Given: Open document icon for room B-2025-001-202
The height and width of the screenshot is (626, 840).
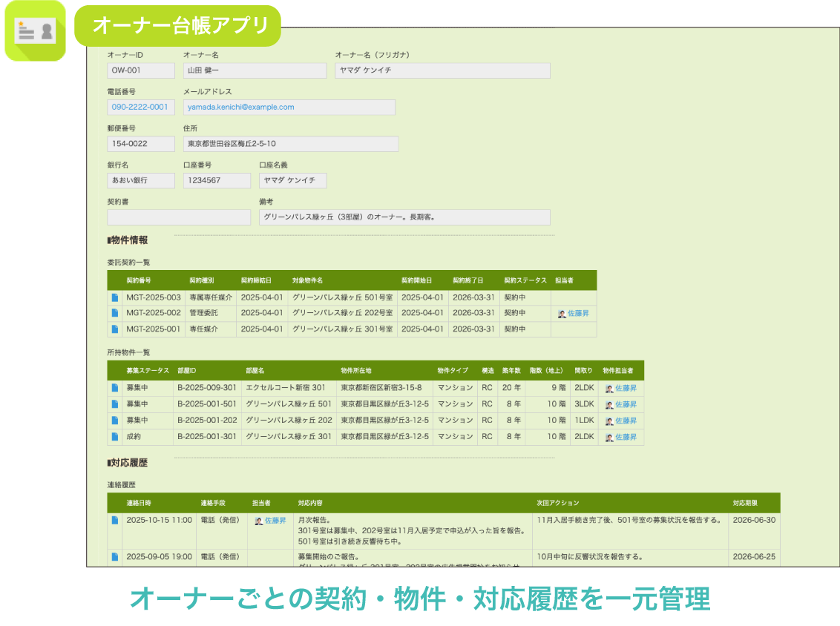Looking at the screenshot, I should [x=114, y=421].
